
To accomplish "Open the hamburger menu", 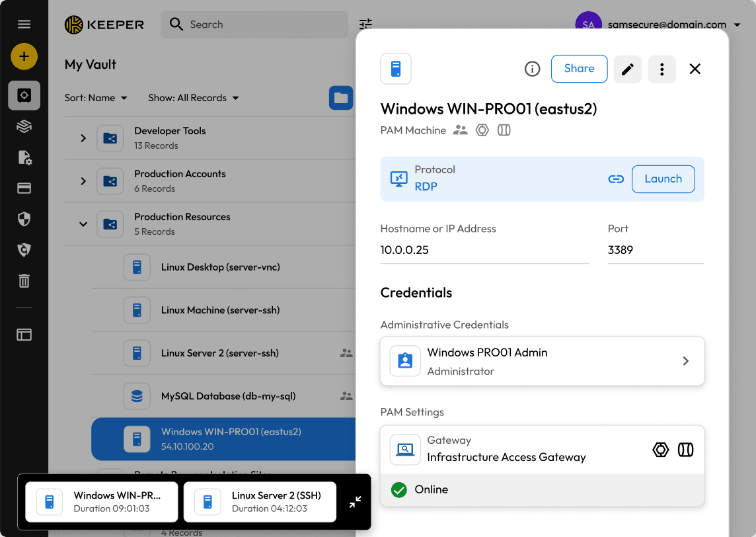I will tap(24, 24).
